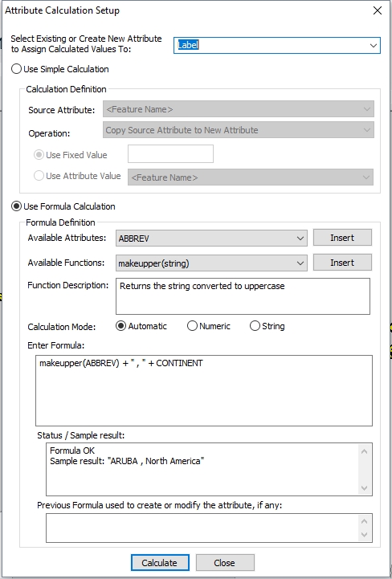This screenshot has height=579, width=392.
Task: Click in the Function Description text area
Action: (x=243, y=296)
